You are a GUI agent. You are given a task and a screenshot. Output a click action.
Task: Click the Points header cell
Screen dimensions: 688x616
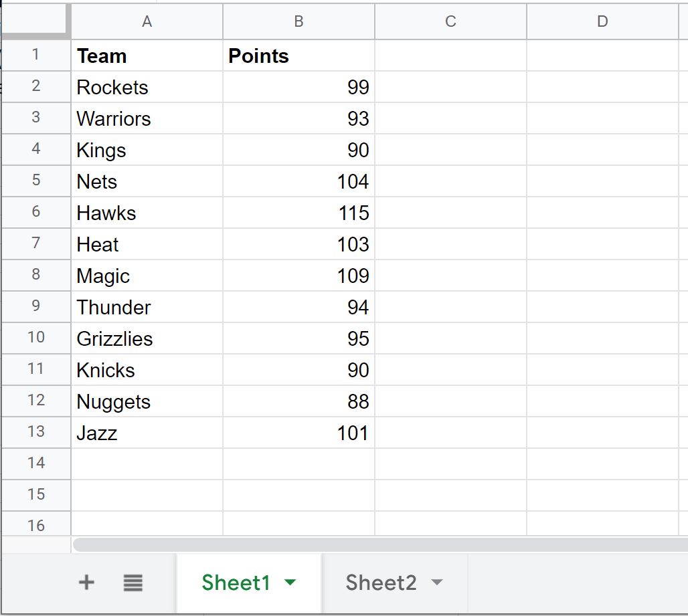pyautogui.click(x=298, y=56)
